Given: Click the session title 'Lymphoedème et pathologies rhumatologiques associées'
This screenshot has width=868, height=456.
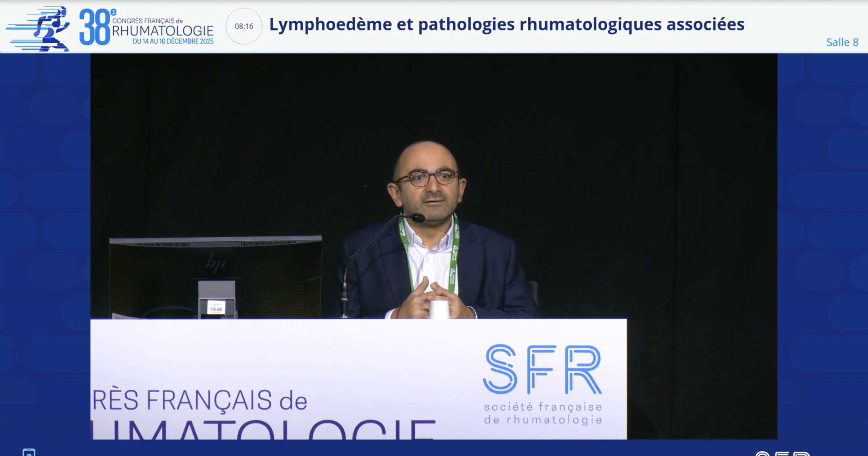Looking at the screenshot, I should click(x=507, y=24).
